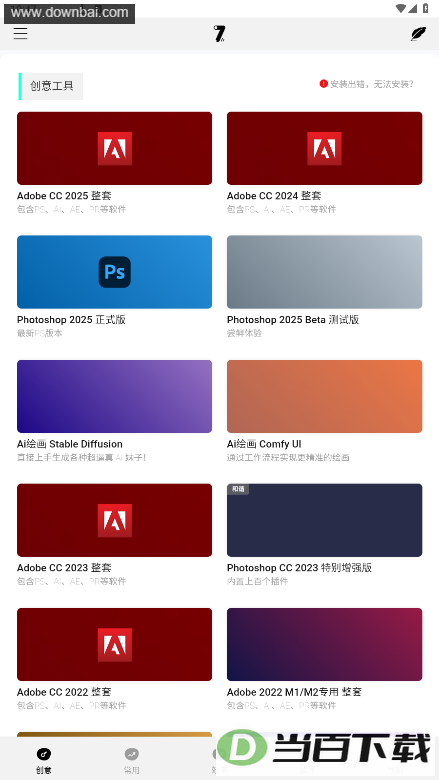The image size is (439, 780).
Task: Click the Photoshop 2025 正式版 title
Action: pos(71,319)
